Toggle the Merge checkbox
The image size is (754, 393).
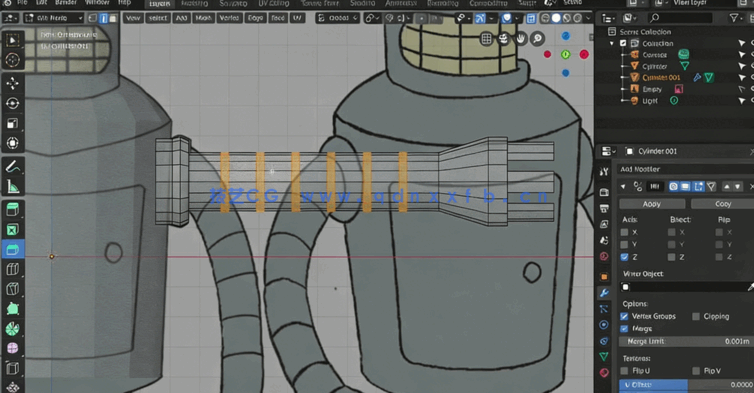coord(624,329)
